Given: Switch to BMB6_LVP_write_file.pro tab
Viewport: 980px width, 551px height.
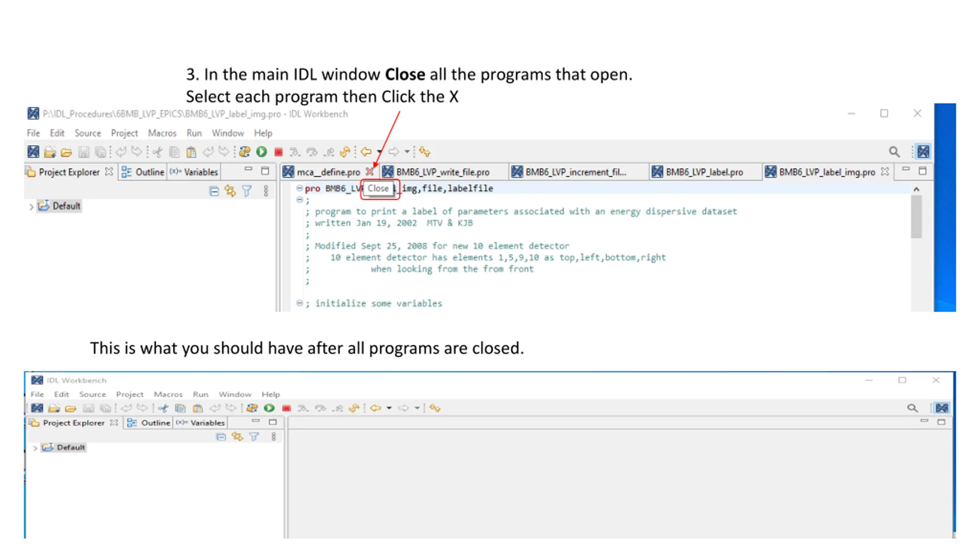Looking at the screenshot, I should point(443,172).
